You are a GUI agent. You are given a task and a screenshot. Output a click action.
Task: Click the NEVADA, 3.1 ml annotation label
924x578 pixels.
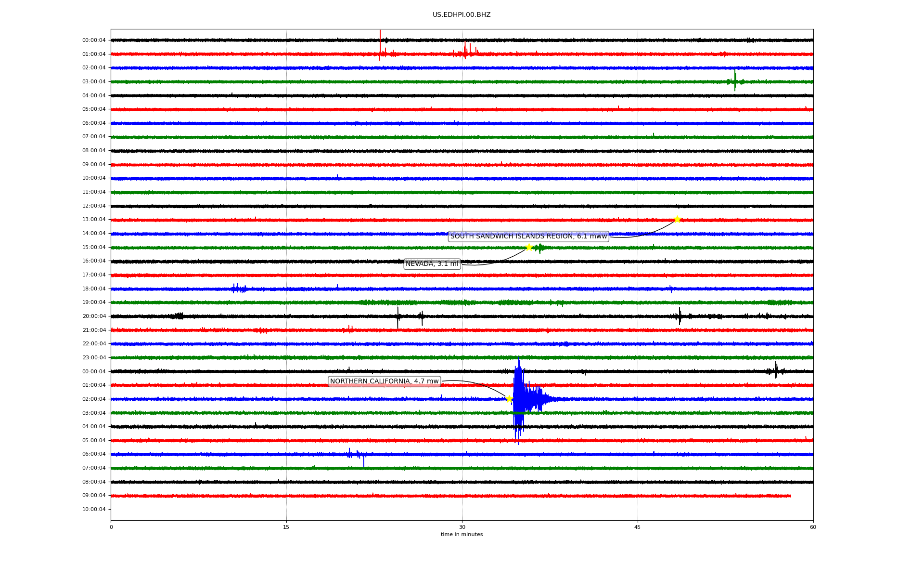point(432,264)
